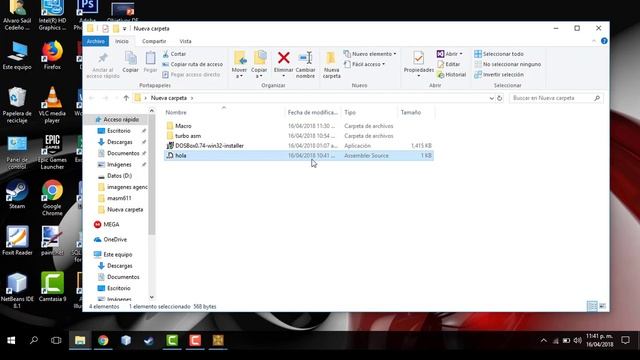Open the notification center in taskbar
The width and height of the screenshot is (640, 360).
(625, 340)
